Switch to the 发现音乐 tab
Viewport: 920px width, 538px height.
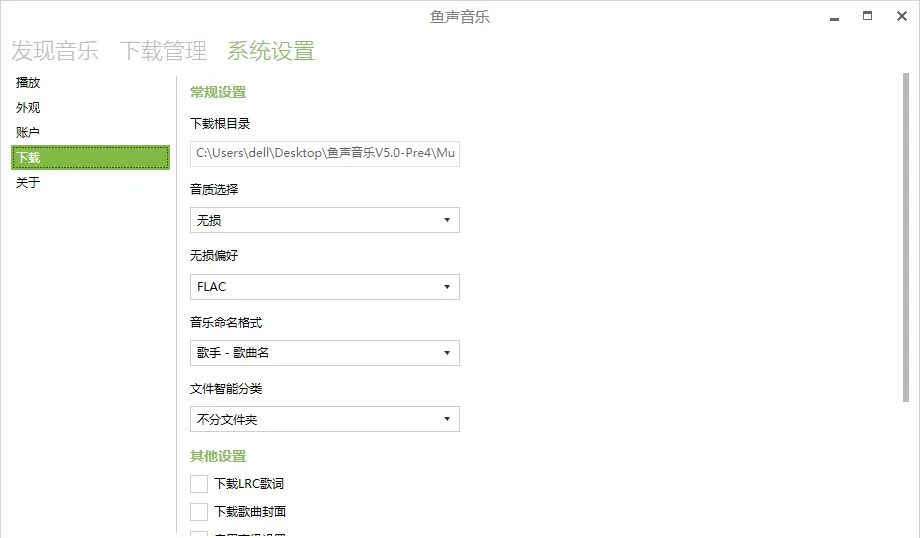pyautogui.click(x=55, y=51)
